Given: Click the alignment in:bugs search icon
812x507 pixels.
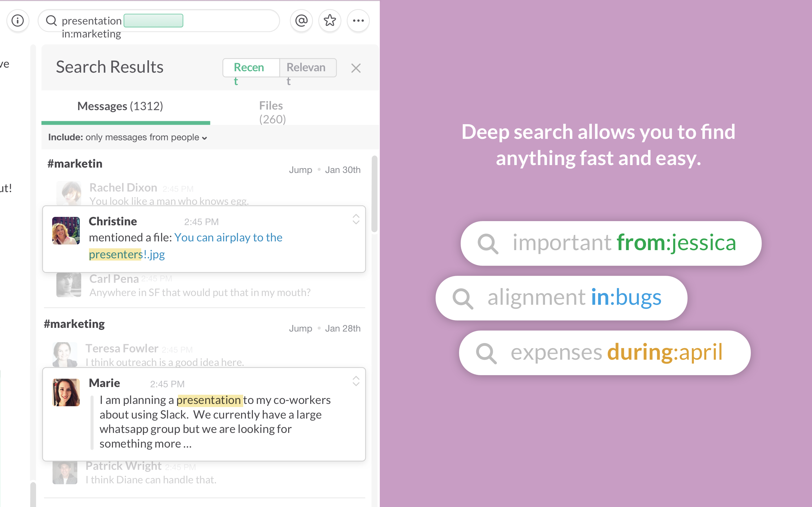Looking at the screenshot, I should coord(463,298).
